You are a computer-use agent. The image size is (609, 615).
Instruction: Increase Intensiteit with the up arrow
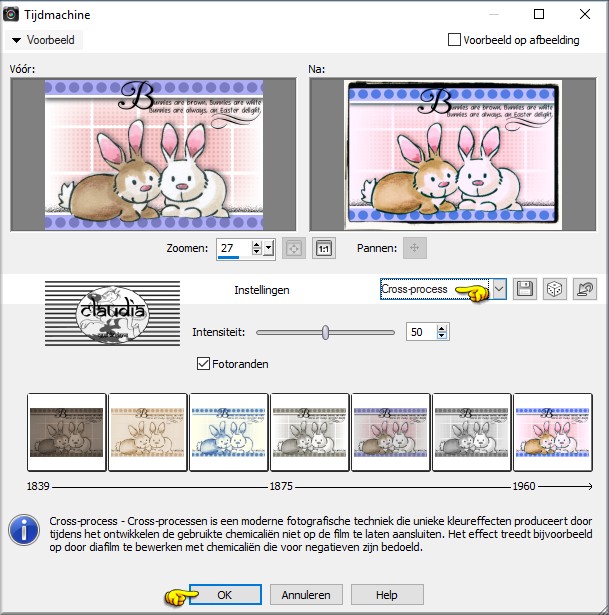[442, 329]
